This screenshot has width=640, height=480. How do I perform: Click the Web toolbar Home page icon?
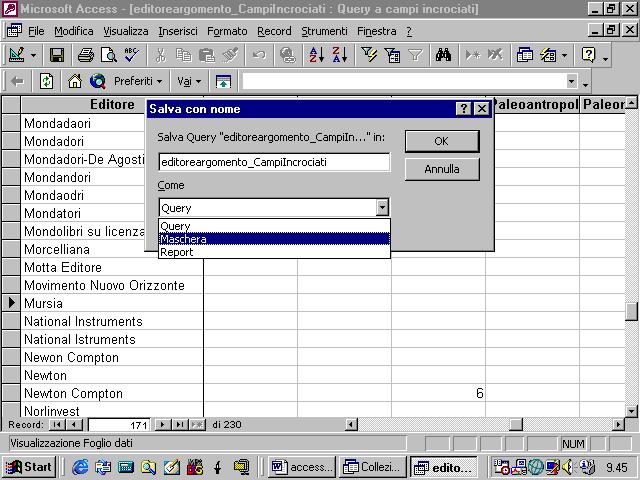pyautogui.click(x=75, y=82)
